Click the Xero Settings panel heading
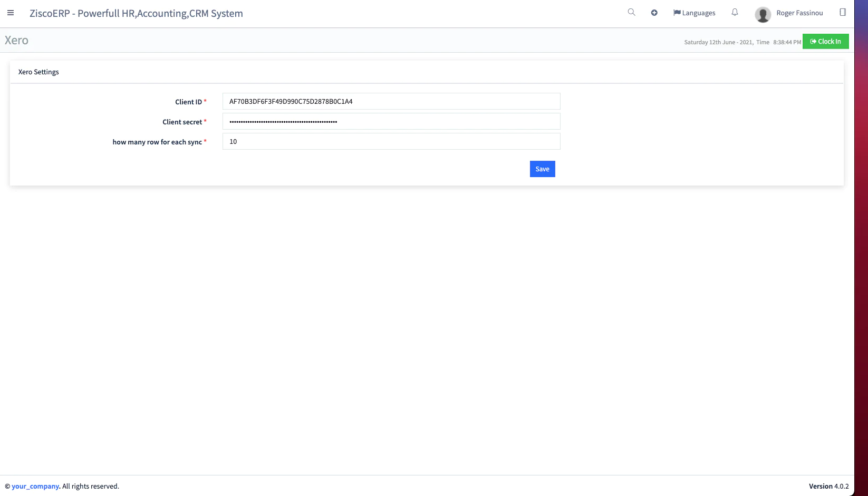868x496 pixels. pyautogui.click(x=38, y=72)
